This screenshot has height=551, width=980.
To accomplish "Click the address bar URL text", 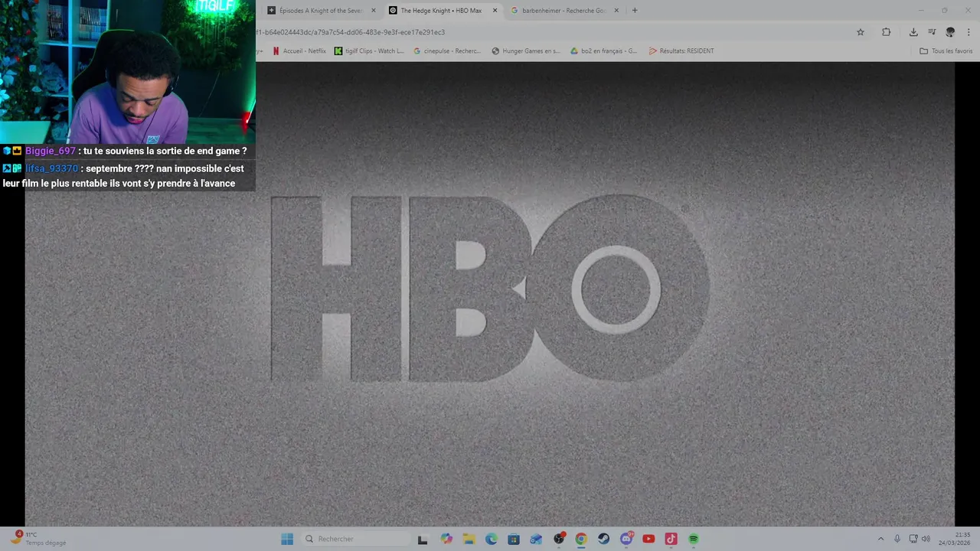I will [x=351, y=32].
